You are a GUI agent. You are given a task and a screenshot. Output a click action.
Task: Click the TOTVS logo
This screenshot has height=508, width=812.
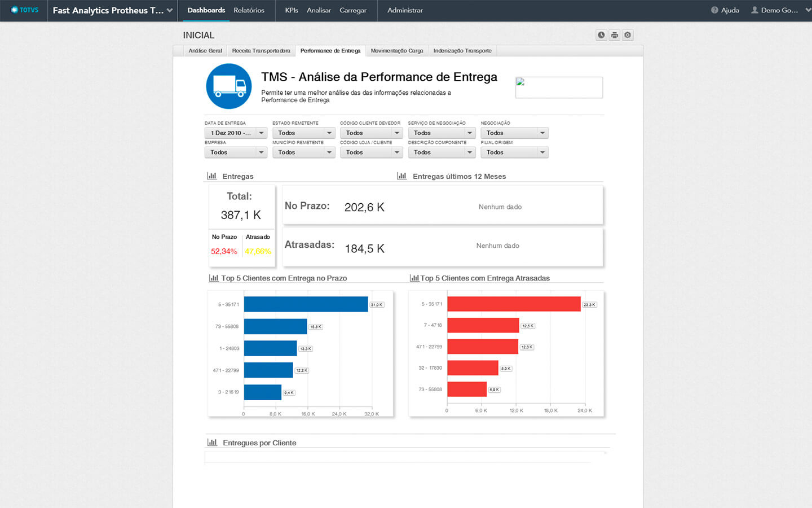(25, 10)
